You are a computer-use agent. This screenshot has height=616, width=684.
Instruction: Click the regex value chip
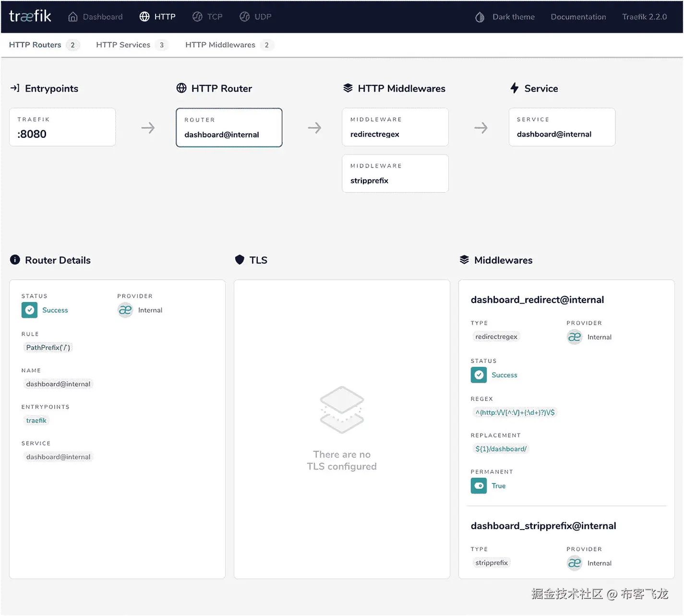click(x=515, y=412)
